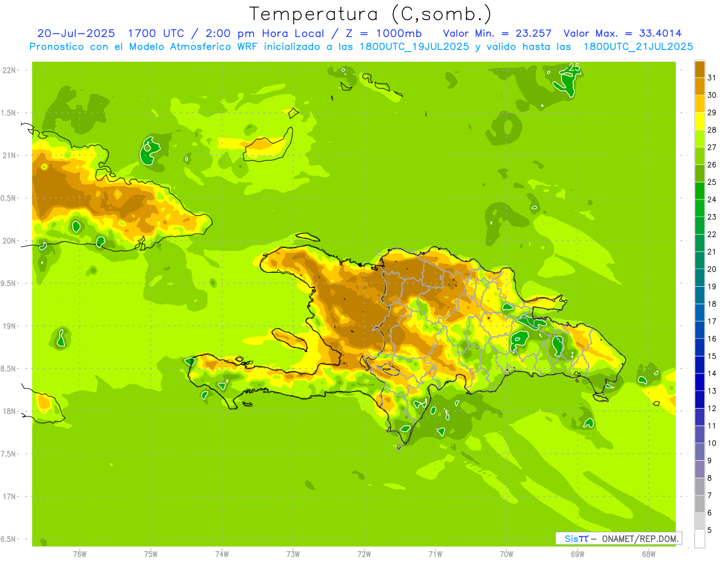Click legend value 27
This screenshot has height=562, width=728.
click(712, 147)
